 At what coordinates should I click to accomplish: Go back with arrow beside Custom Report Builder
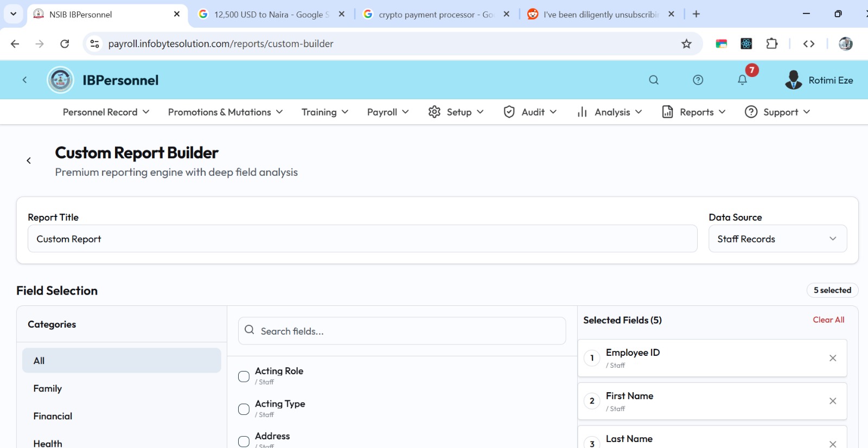tap(29, 161)
